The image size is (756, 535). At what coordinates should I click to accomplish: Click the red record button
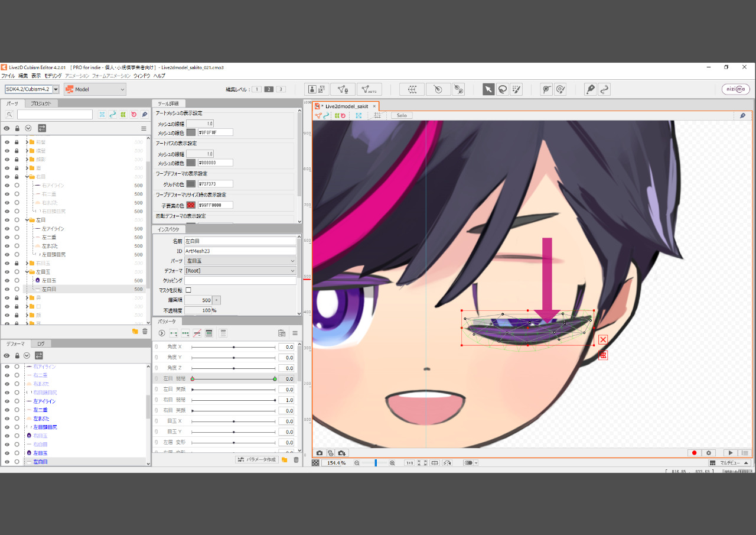pos(694,453)
